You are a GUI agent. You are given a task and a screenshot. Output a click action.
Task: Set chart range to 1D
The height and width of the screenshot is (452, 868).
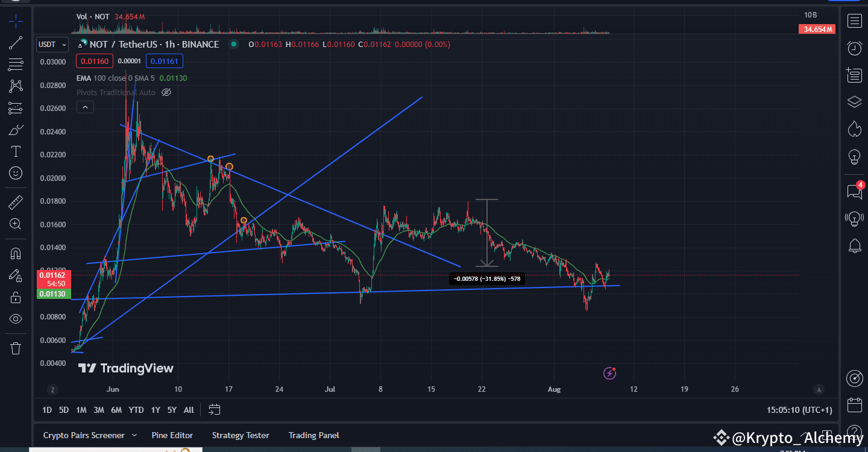tap(46, 410)
